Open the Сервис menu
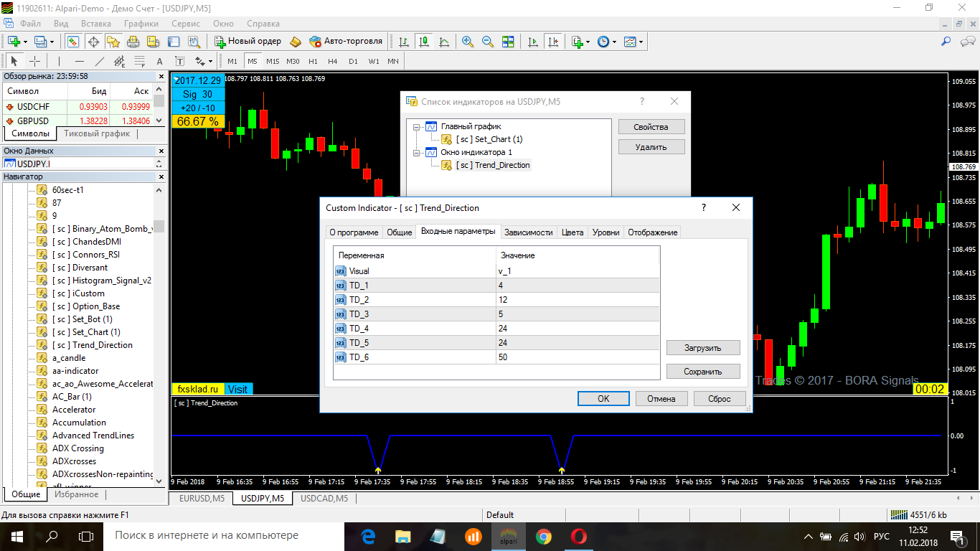Viewport: 980px width, 551px height. (187, 24)
